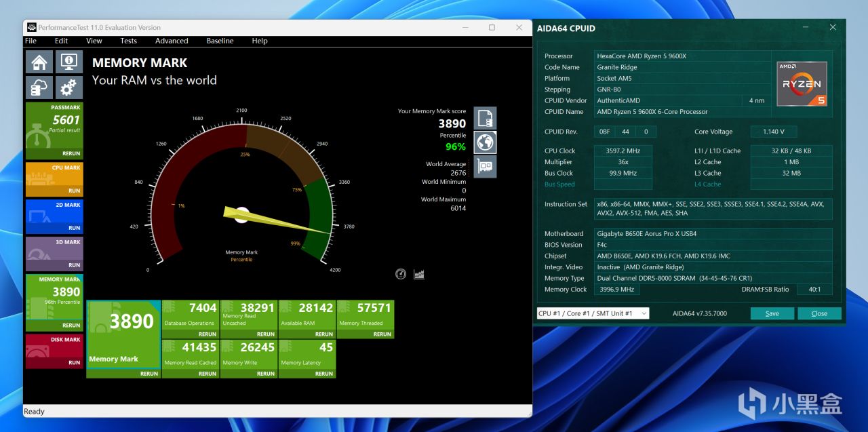Viewport: 868px width, 432px height.
Task: Click the BIOS Version value F4c
Action: coord(713,245)
